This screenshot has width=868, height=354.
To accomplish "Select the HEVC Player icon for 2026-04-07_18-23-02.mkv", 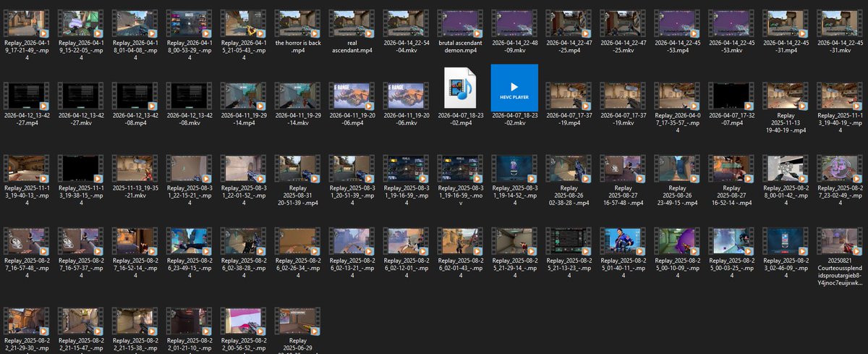I will click(x=514, y=88).
